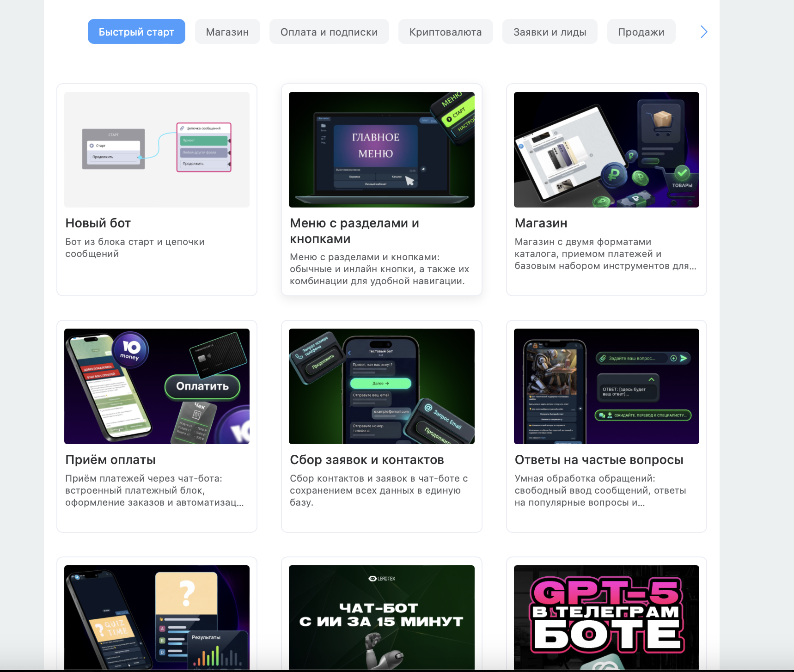Click the Магазин template preview image
Viewport: 794px width, 672px height.
pyautogui.click(x=606, y=150)
